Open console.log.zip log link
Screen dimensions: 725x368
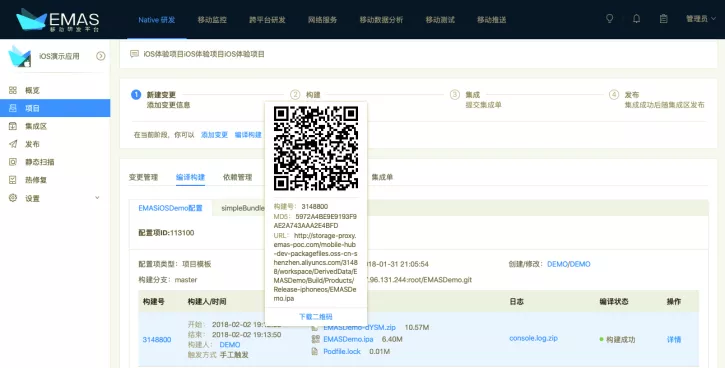tap(533, 338)
